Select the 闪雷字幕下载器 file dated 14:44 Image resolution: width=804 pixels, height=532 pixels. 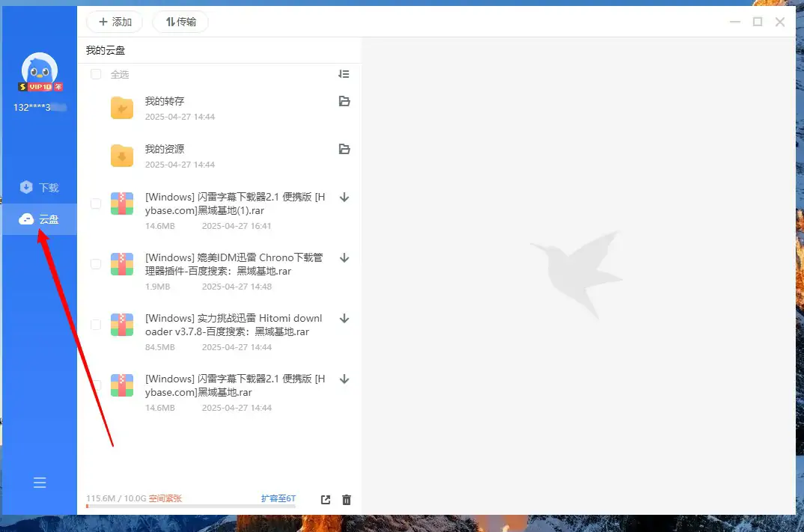click(x=235, y=385)
